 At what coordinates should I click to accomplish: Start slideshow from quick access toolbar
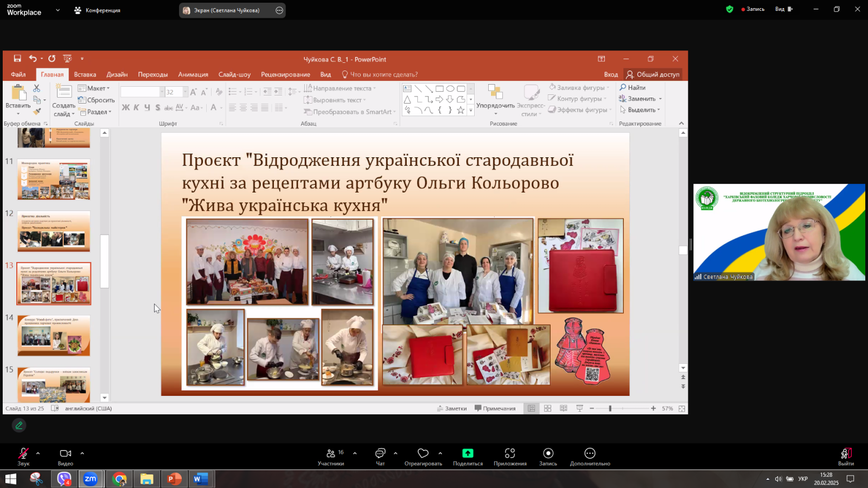click(67, 59)
